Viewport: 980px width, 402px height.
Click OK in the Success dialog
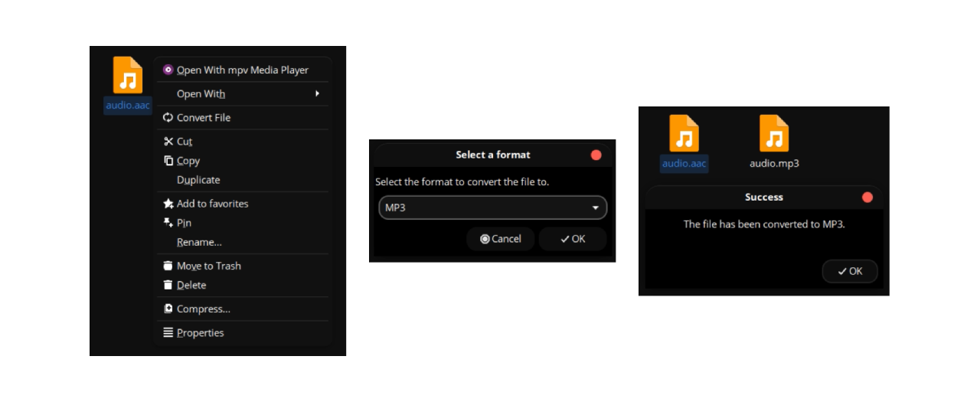point(850,271)
